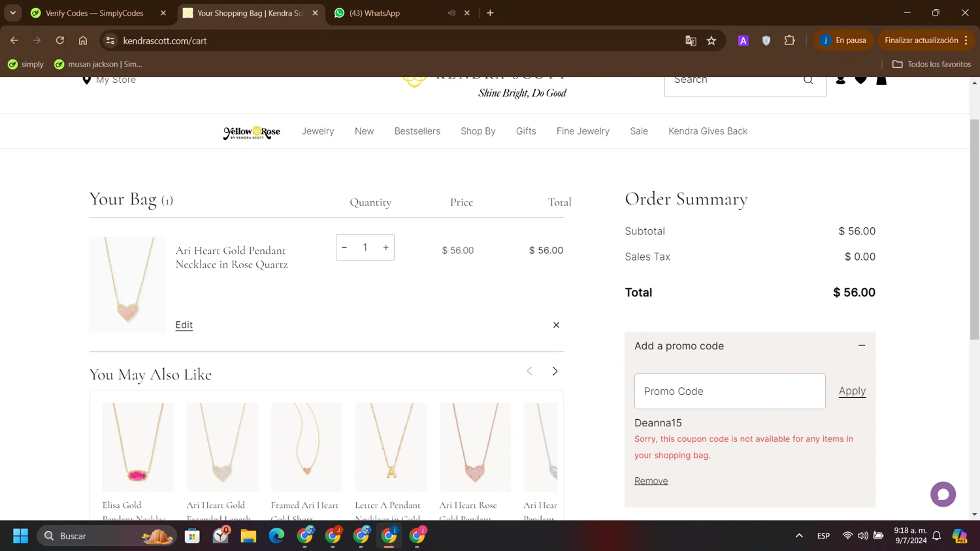The width and height of the screenshot is (980, 551).
Task: Open the Fine Jewelry menu
Action: (583, 131)
